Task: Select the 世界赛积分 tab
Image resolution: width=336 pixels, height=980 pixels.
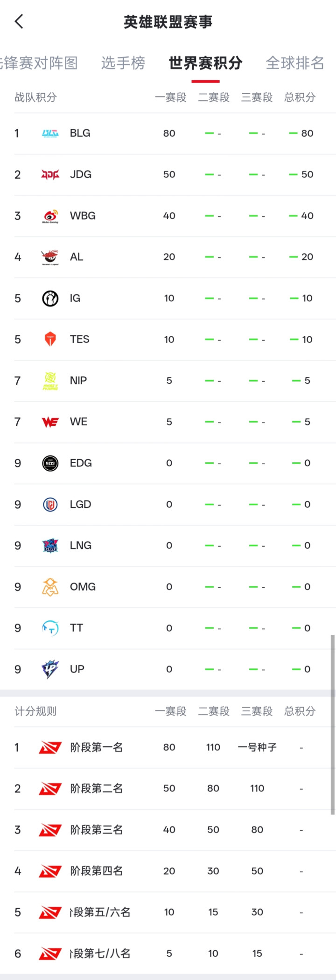Action: point(205,63)
